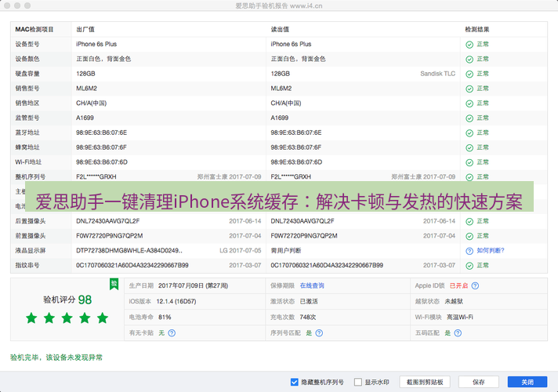Select the 已开启 Apple ID lock status
Screen dimensions: 558x392
(x=458, y=285)
